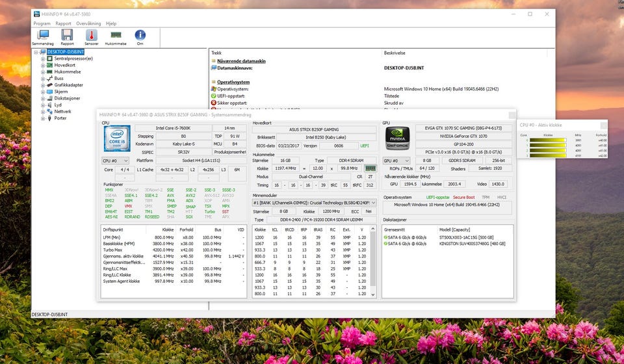This screenshot has width=624, height=364.
Task: Close the Systemsammendrag window
Action: pos(512,115)
